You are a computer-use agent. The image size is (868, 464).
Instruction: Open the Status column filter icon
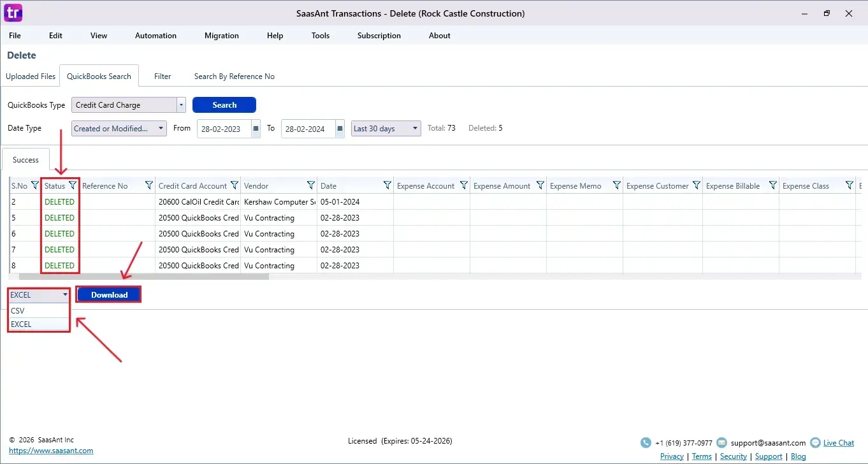73,185
